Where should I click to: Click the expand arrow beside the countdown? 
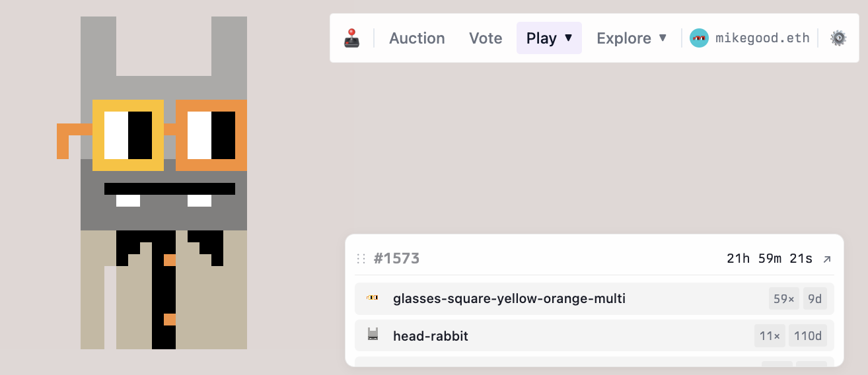[x=826, y=259]
